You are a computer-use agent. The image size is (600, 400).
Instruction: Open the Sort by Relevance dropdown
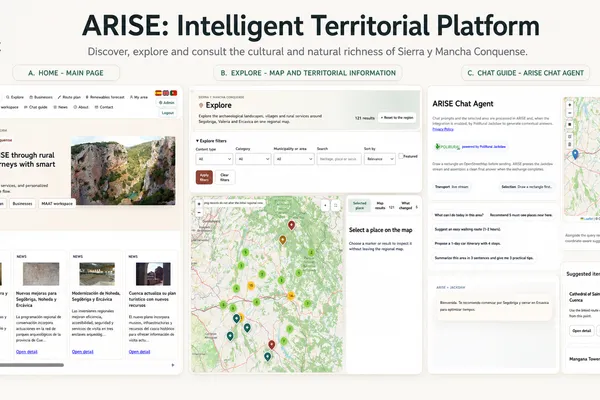pyautogui.click(x=380, y=159)
